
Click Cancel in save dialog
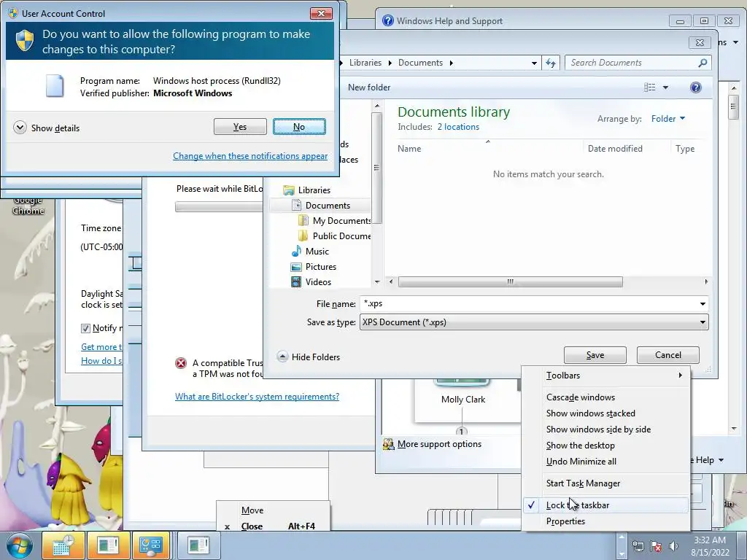(x=668, y=355)
